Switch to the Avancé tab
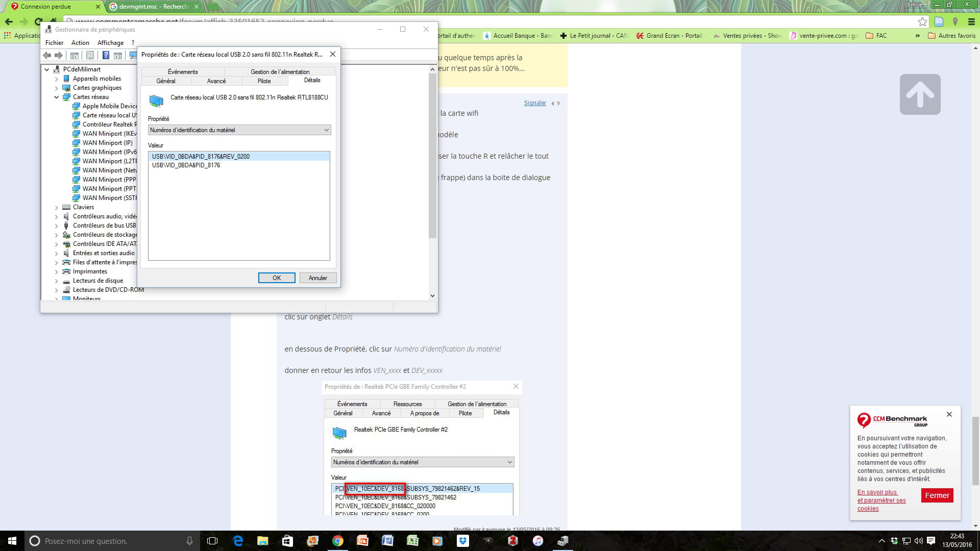The image size is (980, 551). coord(216,81)
